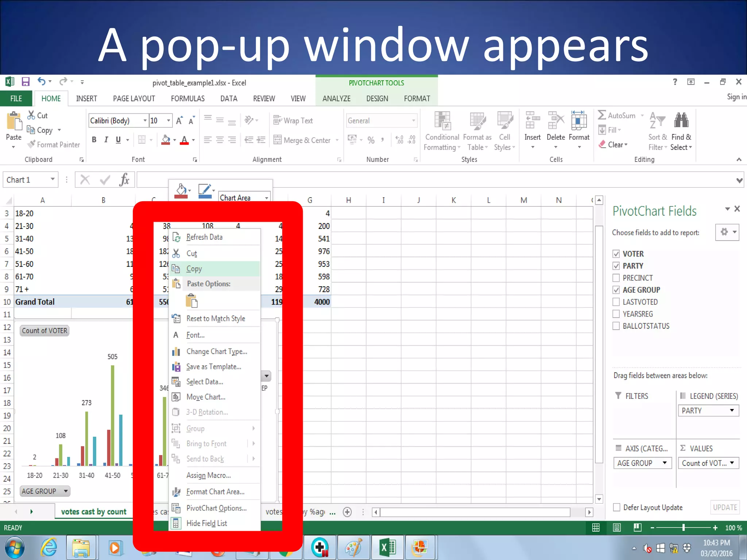This screenshot has width=747, height=560.
Task: Click the fill color bucket swatch in ribbon
Action: 166,140
